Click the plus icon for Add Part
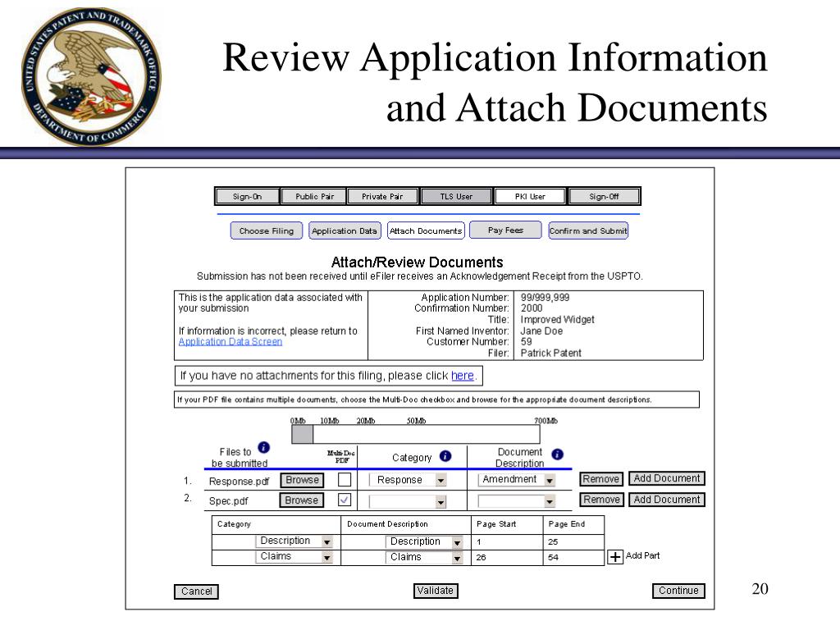 click(615, 557)
